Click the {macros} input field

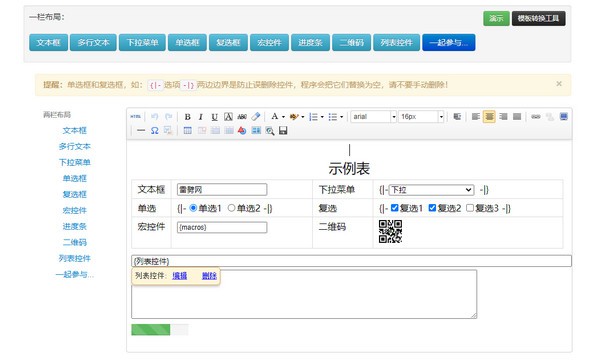coord(222,227)
